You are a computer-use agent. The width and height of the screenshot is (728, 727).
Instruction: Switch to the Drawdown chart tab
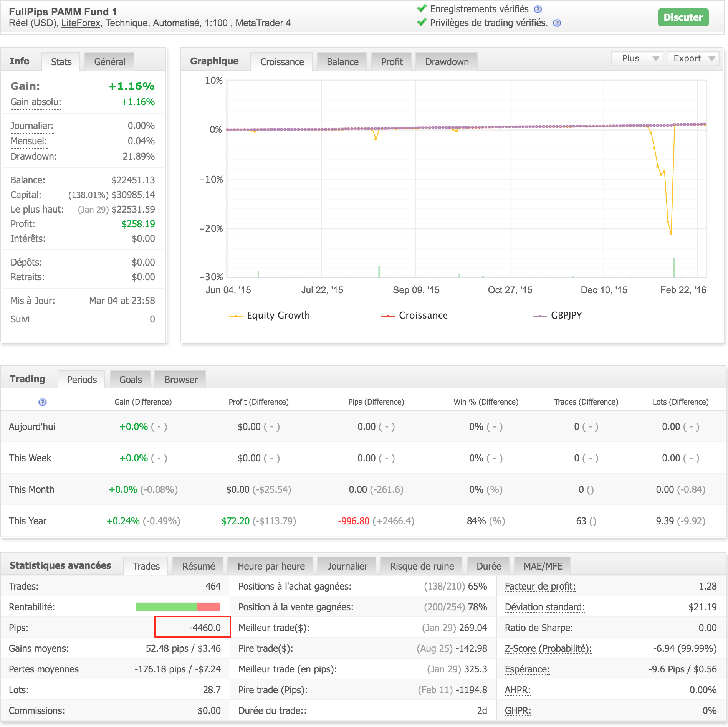[447, 62]
